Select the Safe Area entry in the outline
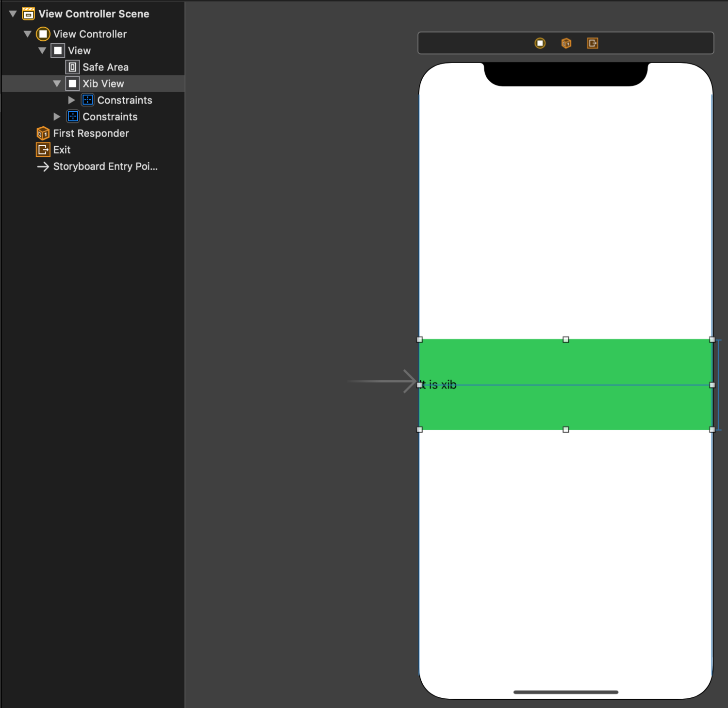 (105, 67)
